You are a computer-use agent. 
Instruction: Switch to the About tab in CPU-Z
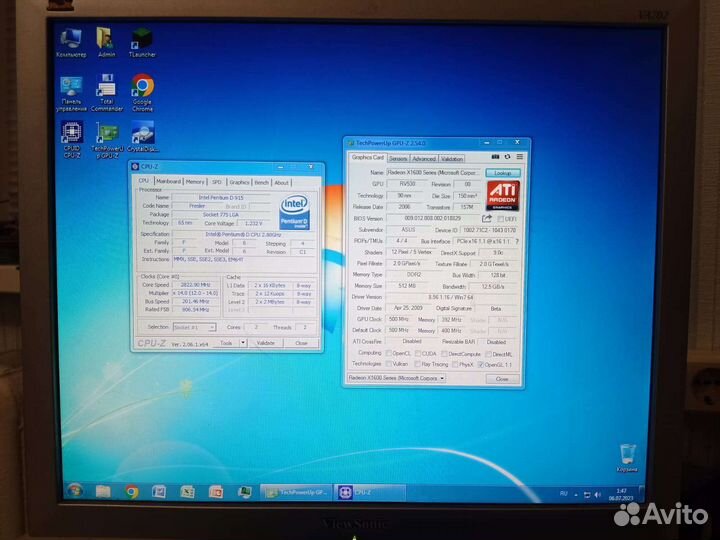(281, 183)
